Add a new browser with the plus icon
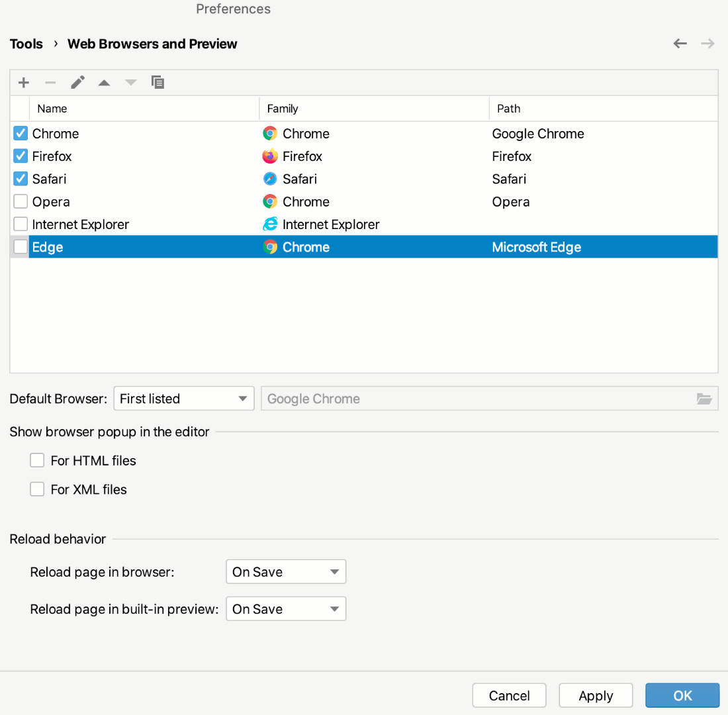The height and width of the screenshot is (715, 728). [23, 82]
